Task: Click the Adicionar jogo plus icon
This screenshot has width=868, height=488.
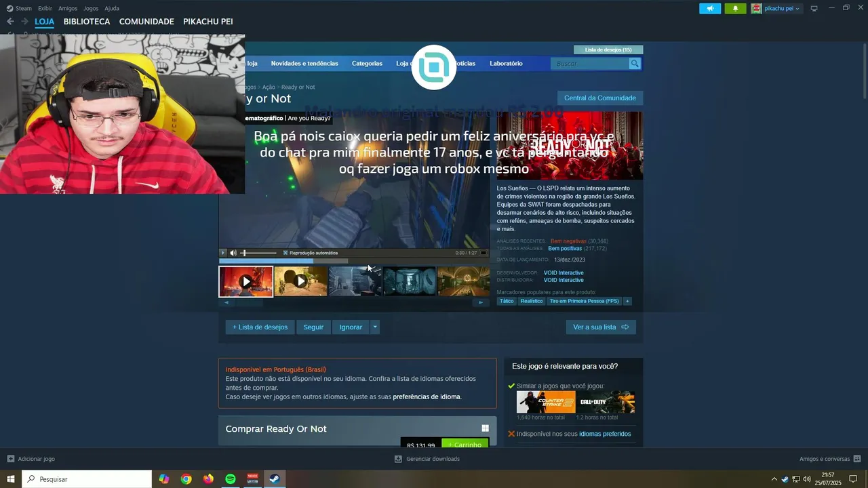Action: point(10,459)
